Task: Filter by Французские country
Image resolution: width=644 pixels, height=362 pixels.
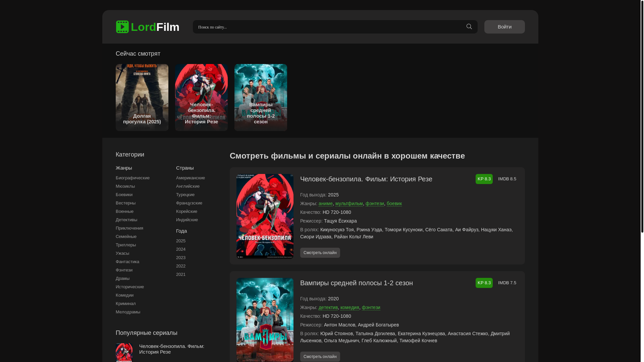Action: point(189,203)
